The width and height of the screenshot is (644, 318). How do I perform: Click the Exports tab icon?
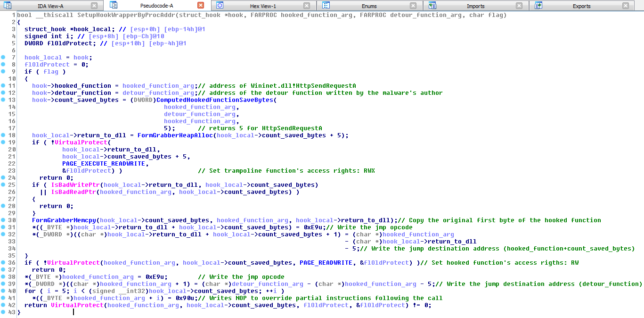coord(538,6)
